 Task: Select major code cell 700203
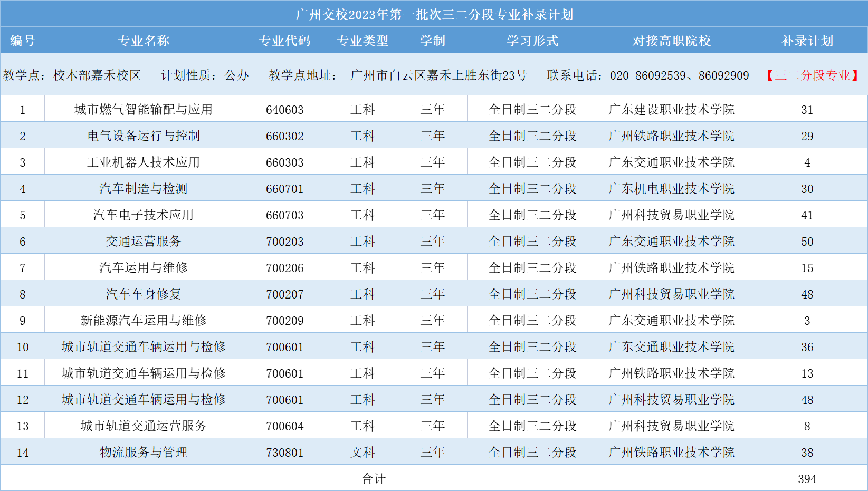point(285,242)
